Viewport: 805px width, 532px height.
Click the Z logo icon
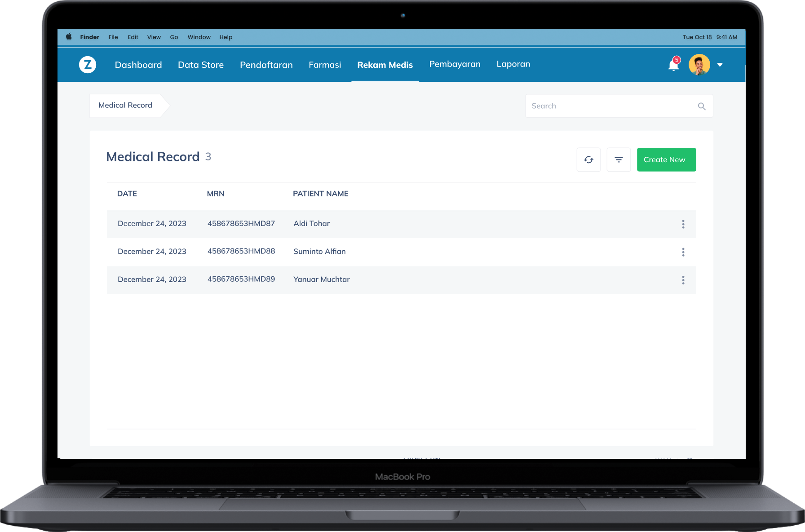click(88, 65)
